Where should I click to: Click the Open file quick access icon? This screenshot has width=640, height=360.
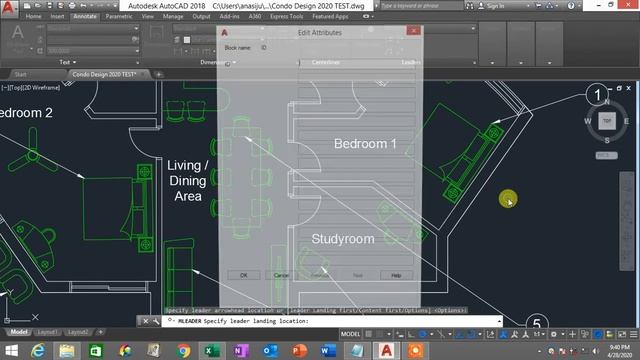click(x=38, y=6)
